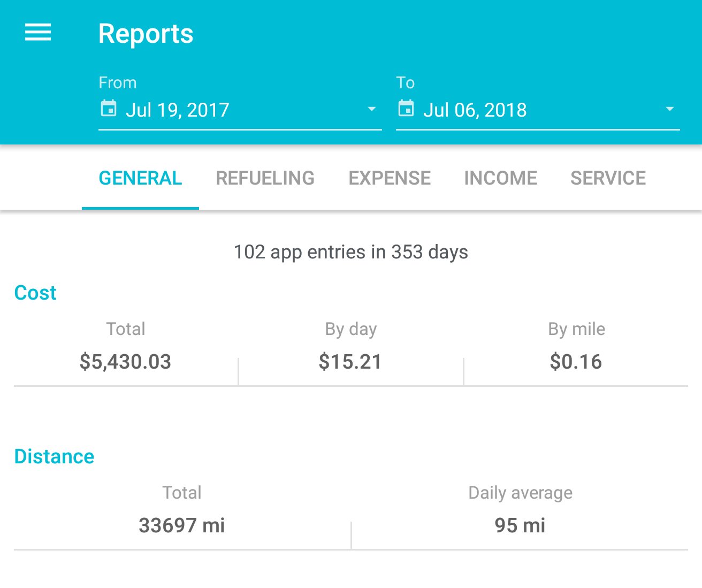Open the Income tab

pyautogui.click(x=500, y=178)
